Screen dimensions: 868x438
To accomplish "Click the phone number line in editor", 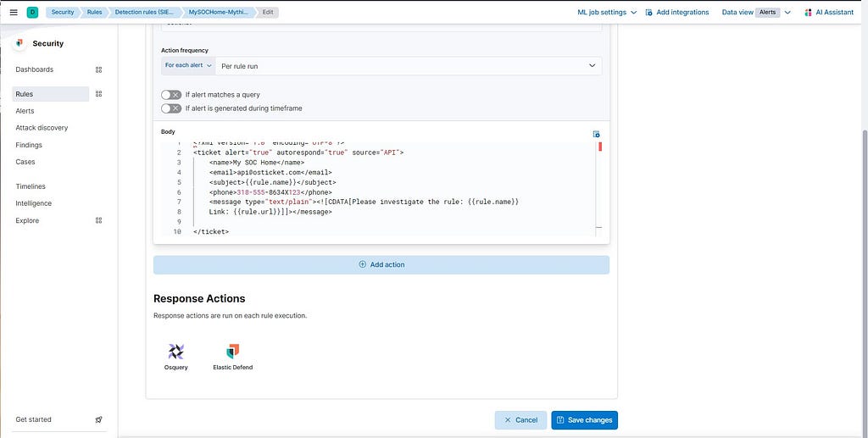I will 270,192.
